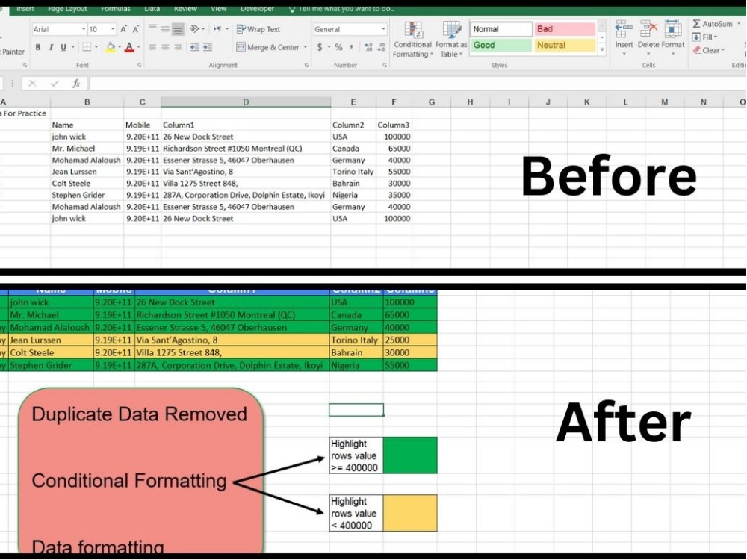Select column D header
The width and height of the screenshot is (747, 560).
[x=246, y=102]
